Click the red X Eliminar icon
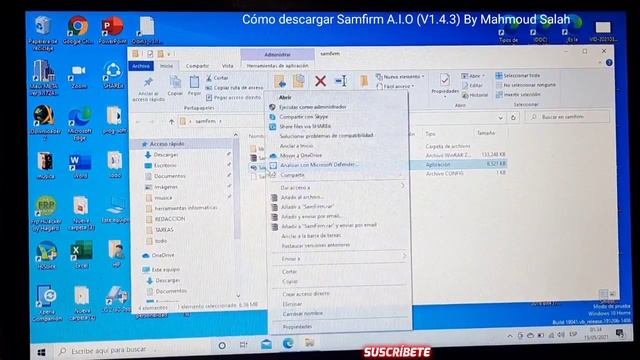The image size is (640, 360). point(320,81)
